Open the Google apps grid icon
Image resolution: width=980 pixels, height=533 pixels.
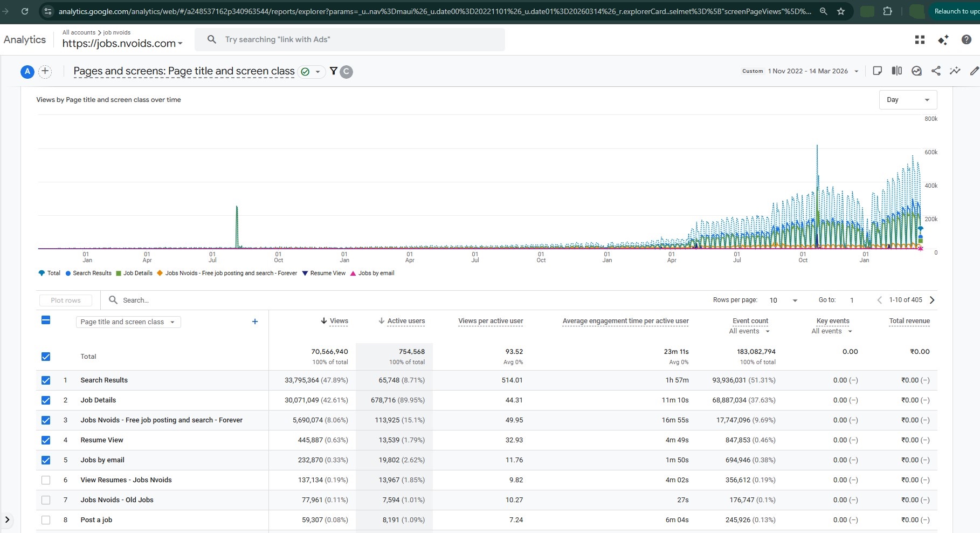[x=920, y=40]
